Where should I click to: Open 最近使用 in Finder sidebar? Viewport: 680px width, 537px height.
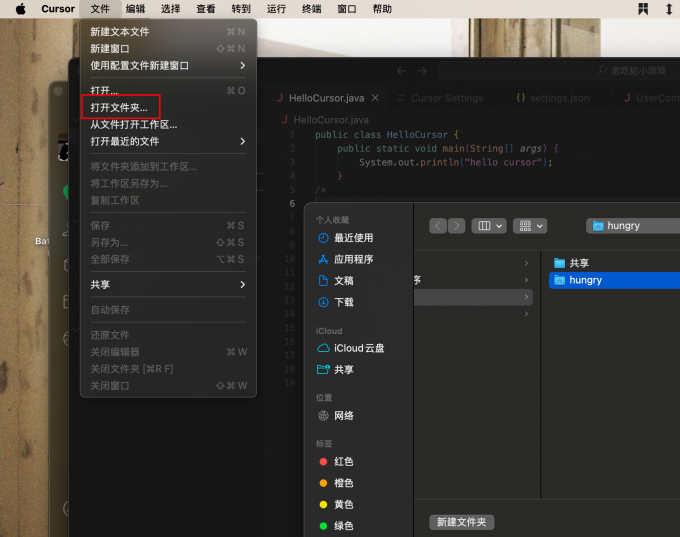pos(353,238)
